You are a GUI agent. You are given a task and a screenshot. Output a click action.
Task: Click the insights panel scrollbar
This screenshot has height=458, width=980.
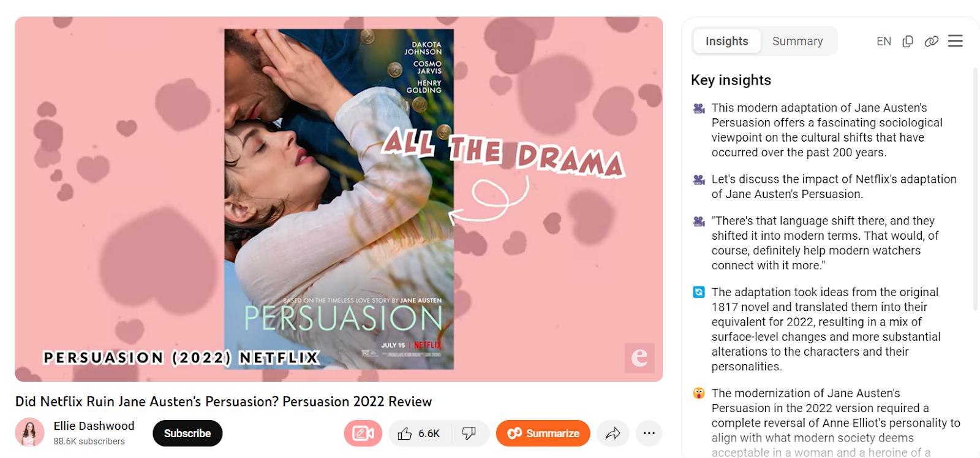coord(976,189)
